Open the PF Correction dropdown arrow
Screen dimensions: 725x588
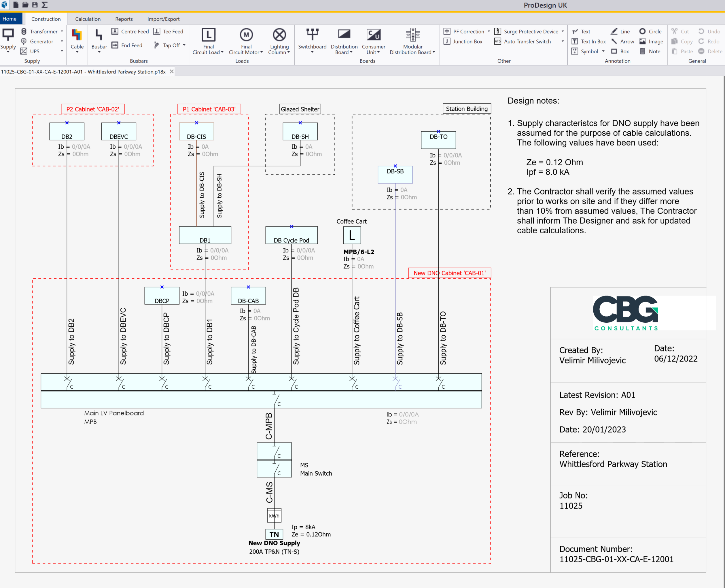click(x=489, y=31)
